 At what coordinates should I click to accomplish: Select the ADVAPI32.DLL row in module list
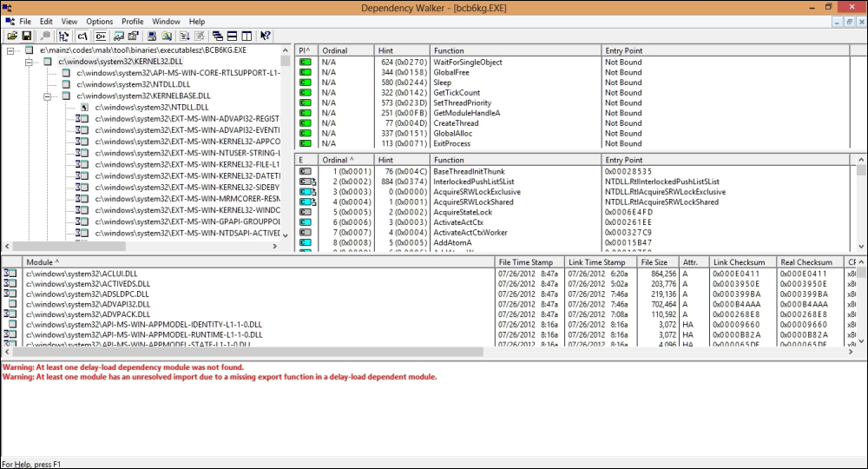pos(87,304)
